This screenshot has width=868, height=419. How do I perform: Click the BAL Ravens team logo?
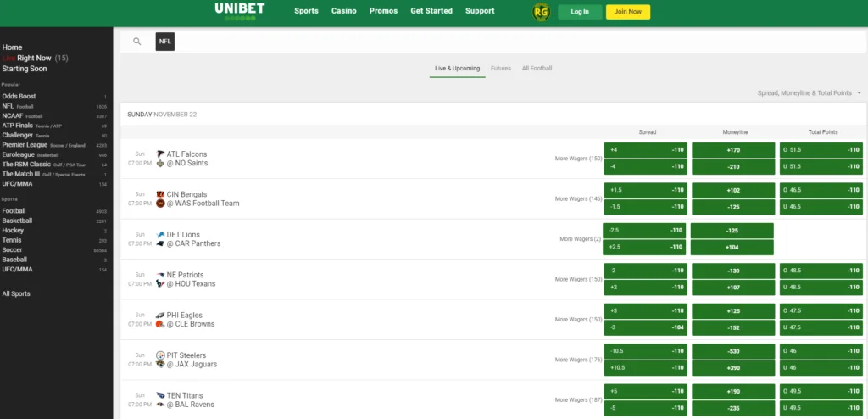point(160,405)
